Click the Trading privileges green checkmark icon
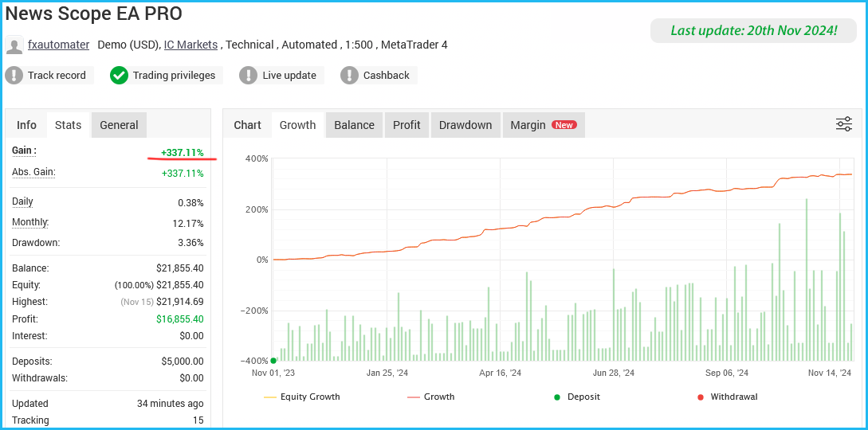868x430 pixels. pyautogui.click(x=119, y=75)
